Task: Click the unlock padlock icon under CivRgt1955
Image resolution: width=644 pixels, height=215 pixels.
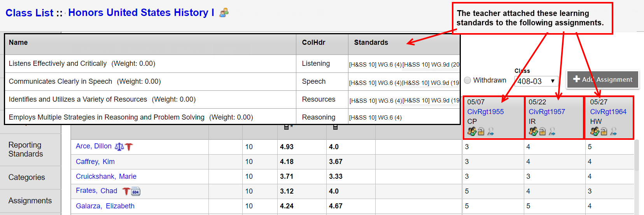Action: tap(481, 132)
